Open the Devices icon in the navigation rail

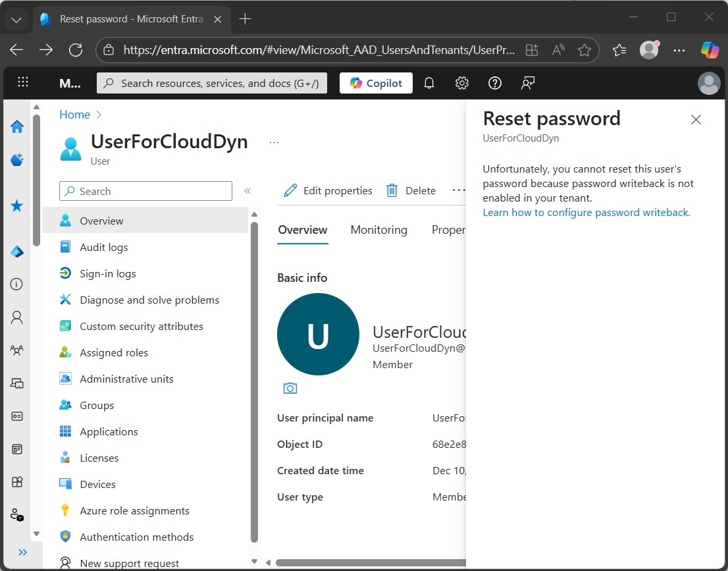[x=17, y=383]
